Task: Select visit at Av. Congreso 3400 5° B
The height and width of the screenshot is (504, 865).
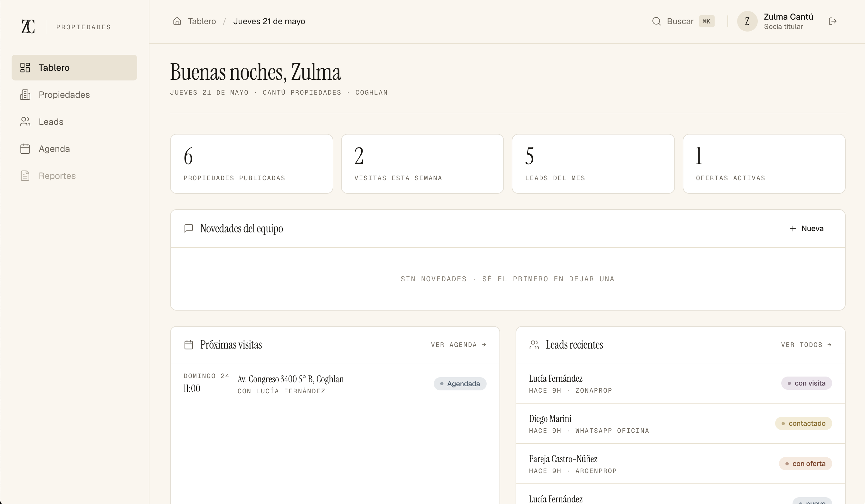Action: [x=335, y=384]
